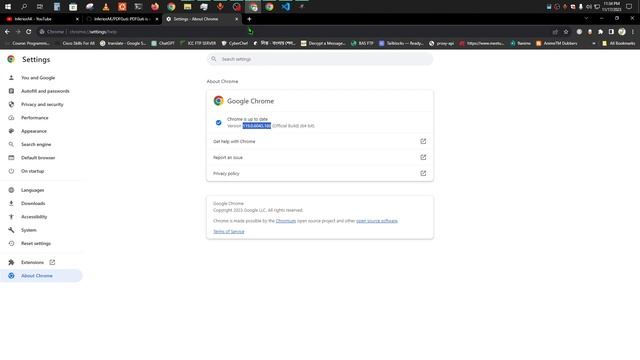
Task: Open the Terms of Service link
Action: 229,231
